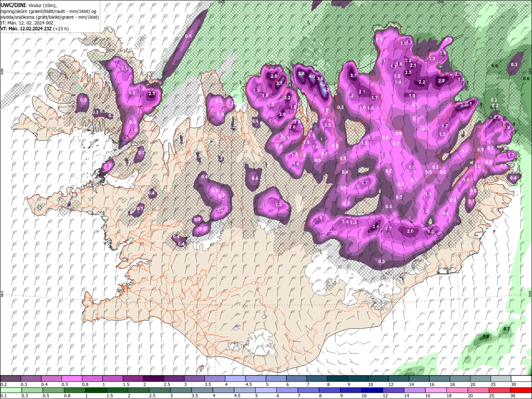Click the crimson swatch labeled 25 in lower legend
This screenshot has height=399, width=532.
tap(500, 390)
